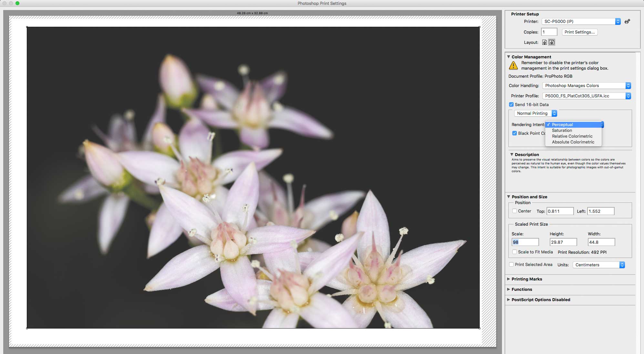
Task: Click the Scale percentage field
Action: (525, 242)
